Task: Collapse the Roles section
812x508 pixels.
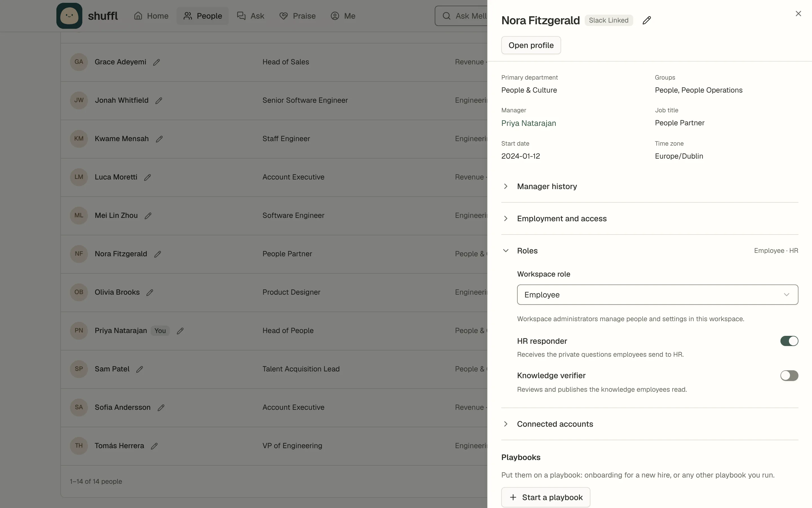Action: [x=650, y=251]
